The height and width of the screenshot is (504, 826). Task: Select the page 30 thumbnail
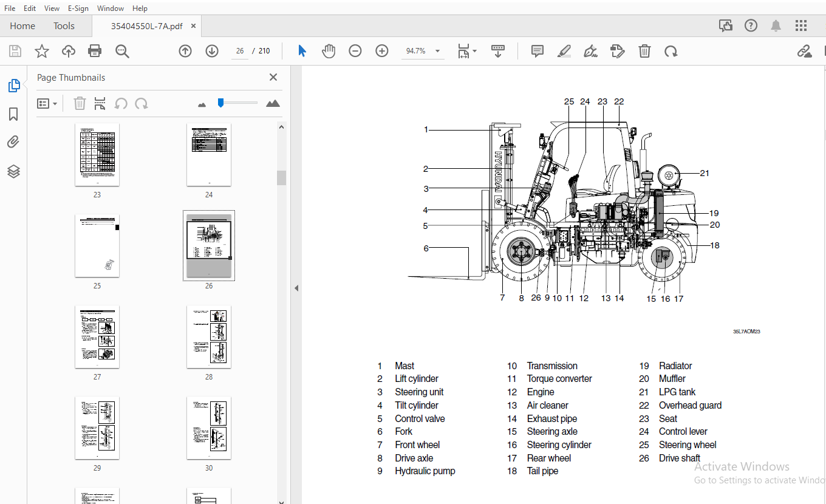[x=209, y=428]
